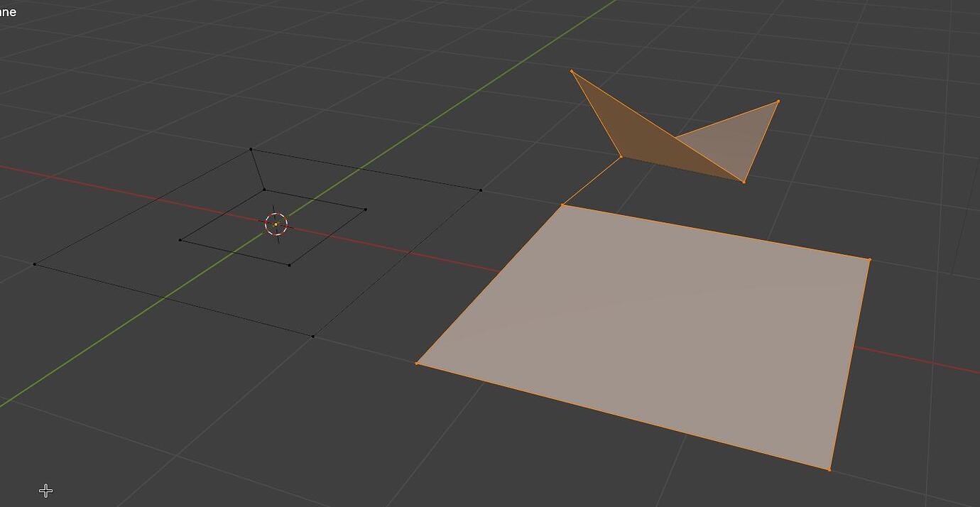Select the right tip vertex of the light triangle

[x=779, y=102]
